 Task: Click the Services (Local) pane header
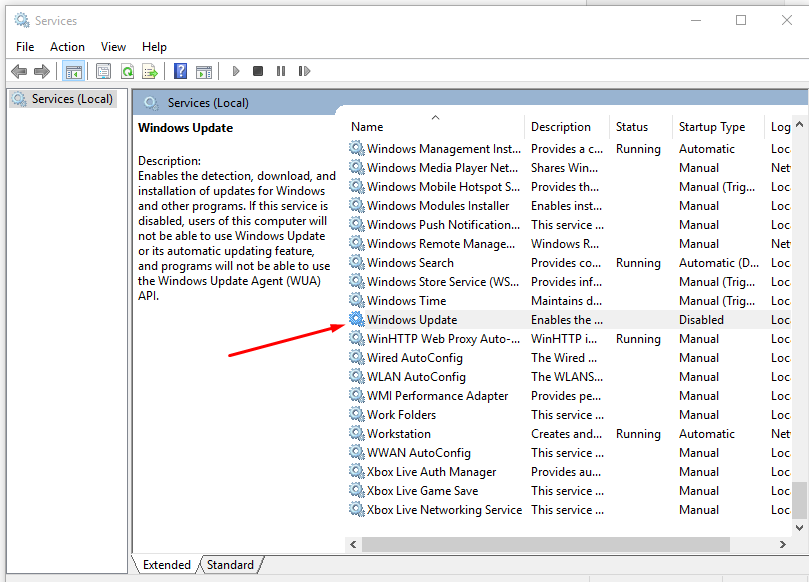click(208, 103)
